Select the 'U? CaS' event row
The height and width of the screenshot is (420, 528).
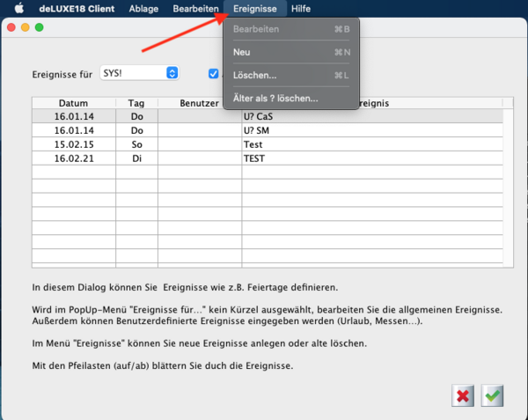click(264, 116)
